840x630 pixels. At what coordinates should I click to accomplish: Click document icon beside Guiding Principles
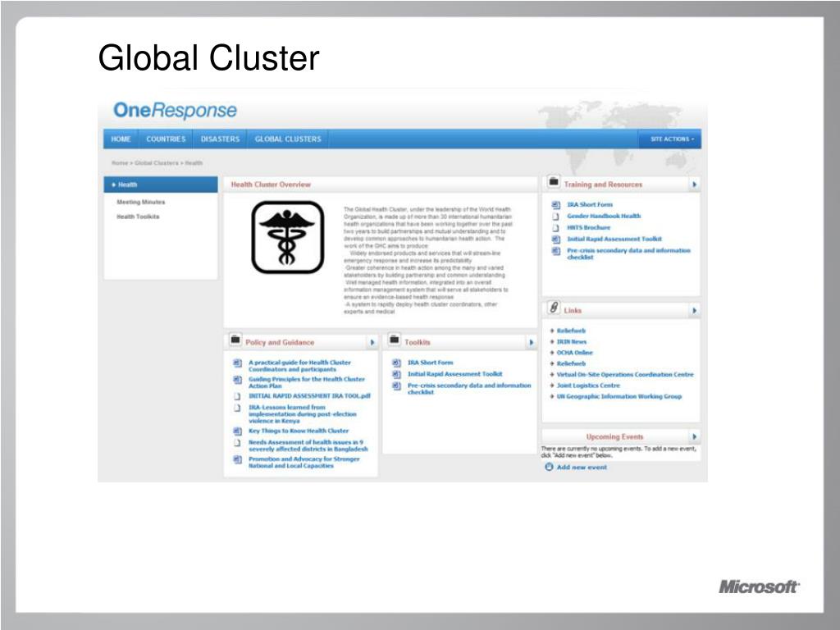click(x=237, y=380)
